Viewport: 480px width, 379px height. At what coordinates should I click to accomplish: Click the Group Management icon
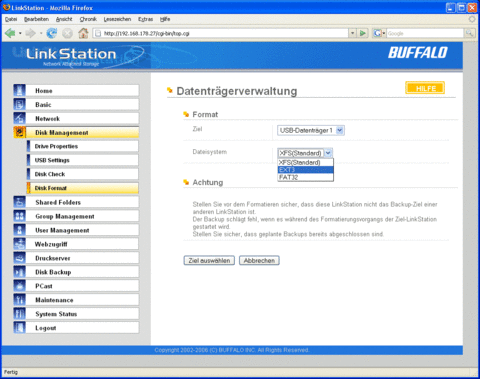click(19, 216)
